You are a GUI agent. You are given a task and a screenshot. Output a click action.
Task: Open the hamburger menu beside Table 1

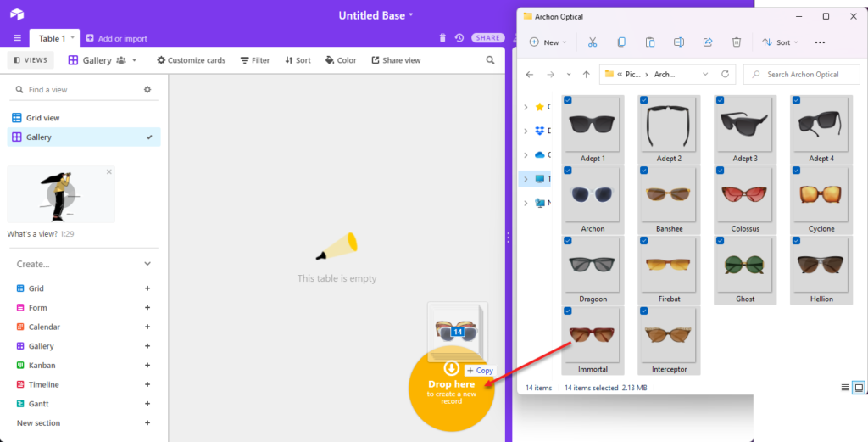click(17, 38)
